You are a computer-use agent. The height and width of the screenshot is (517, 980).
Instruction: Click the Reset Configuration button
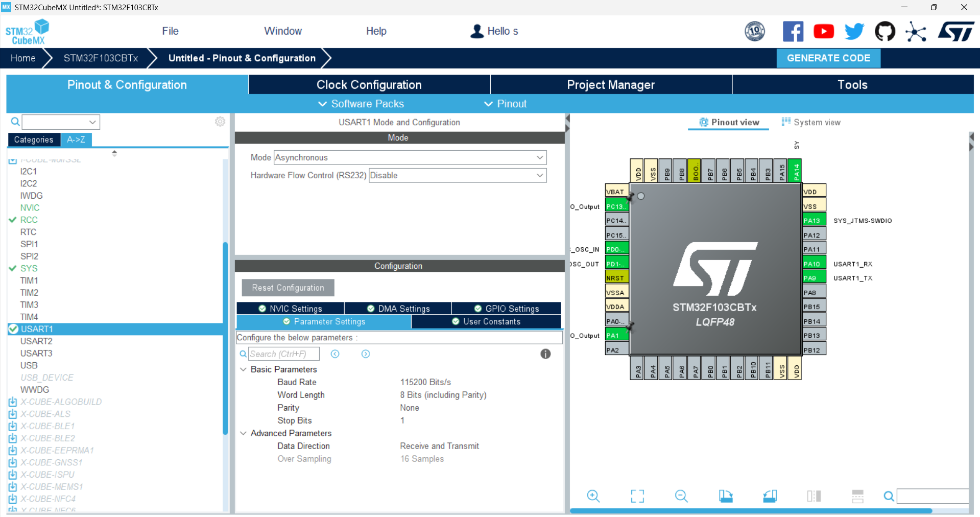tap(288, 288)
